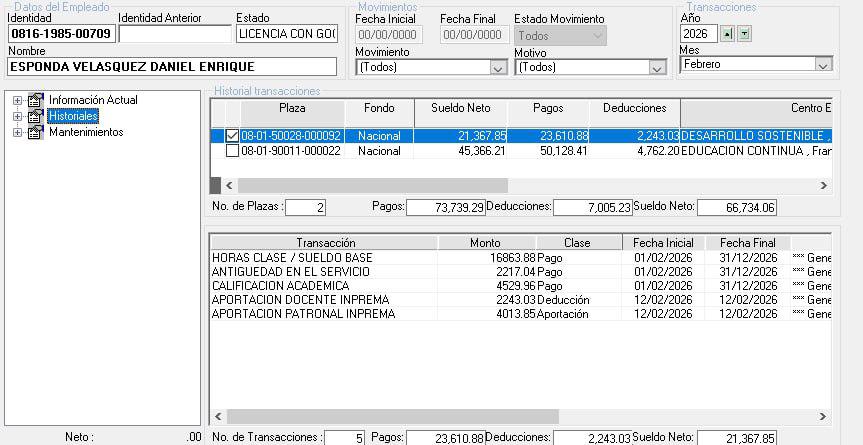Click the Clase column header

pyautogui.click(x=578, y=243)
